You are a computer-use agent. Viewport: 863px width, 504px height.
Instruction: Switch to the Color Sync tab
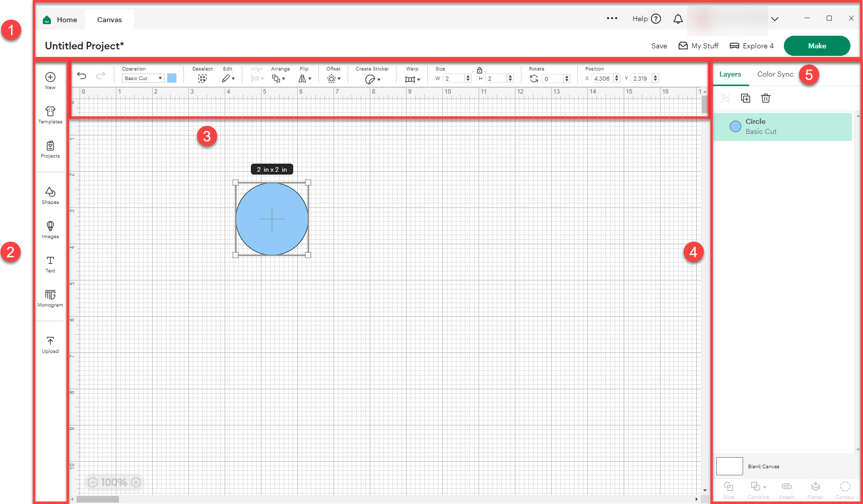(x=775, y=74)
